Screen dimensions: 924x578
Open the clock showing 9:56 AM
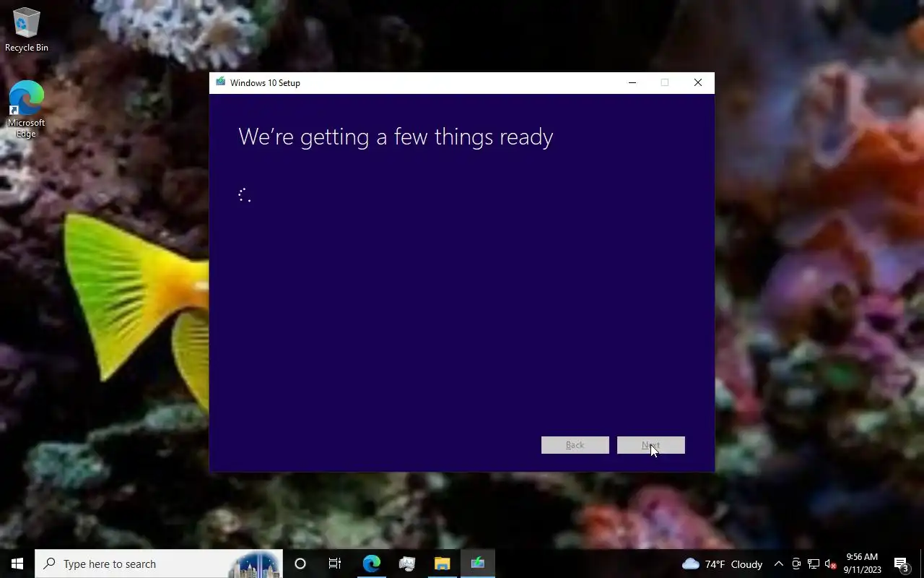pyautogui.click(x=862, y=564)
